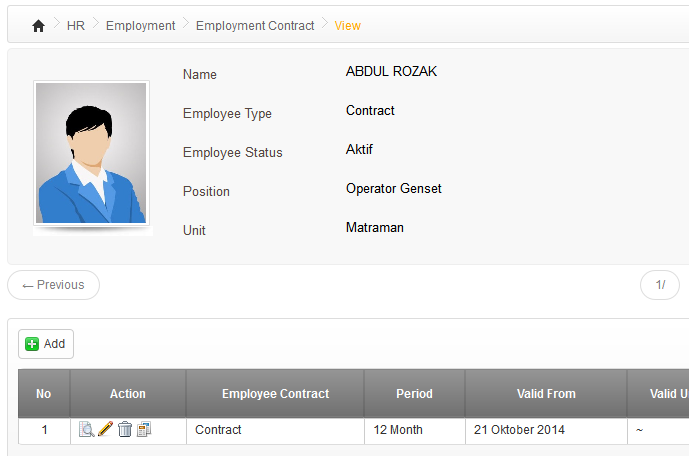The width and height of the screenshot is (689, 456).
Task: Click the Position label
Action: point(207,192)
